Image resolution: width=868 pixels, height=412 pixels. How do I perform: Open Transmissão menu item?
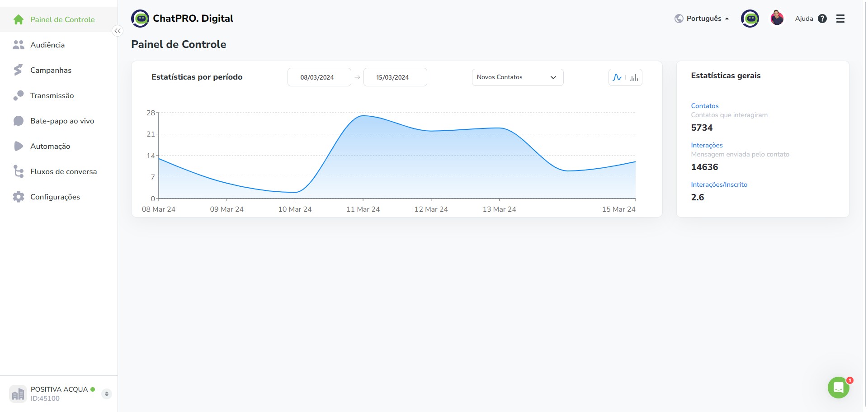[x=59, y=95]
